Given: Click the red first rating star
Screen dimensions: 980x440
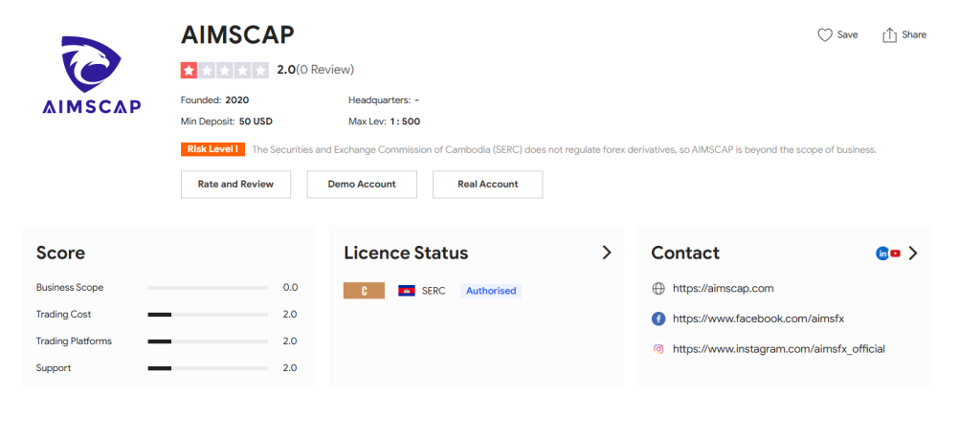Looking at the screenshot, I should coord(189,70).
